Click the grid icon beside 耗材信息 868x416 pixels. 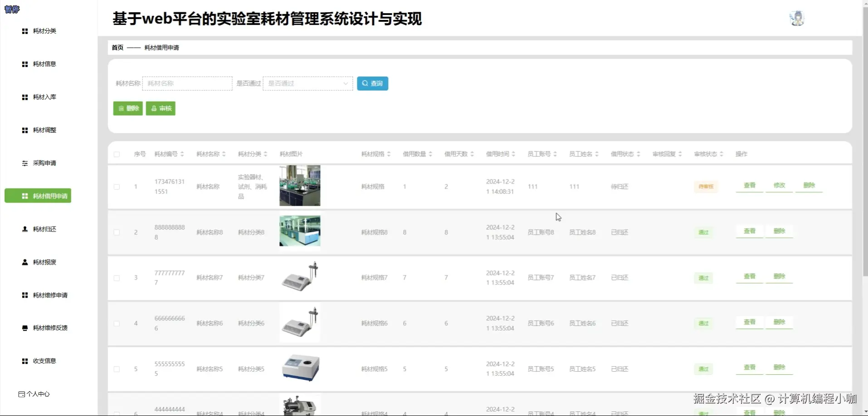[25, 64]
